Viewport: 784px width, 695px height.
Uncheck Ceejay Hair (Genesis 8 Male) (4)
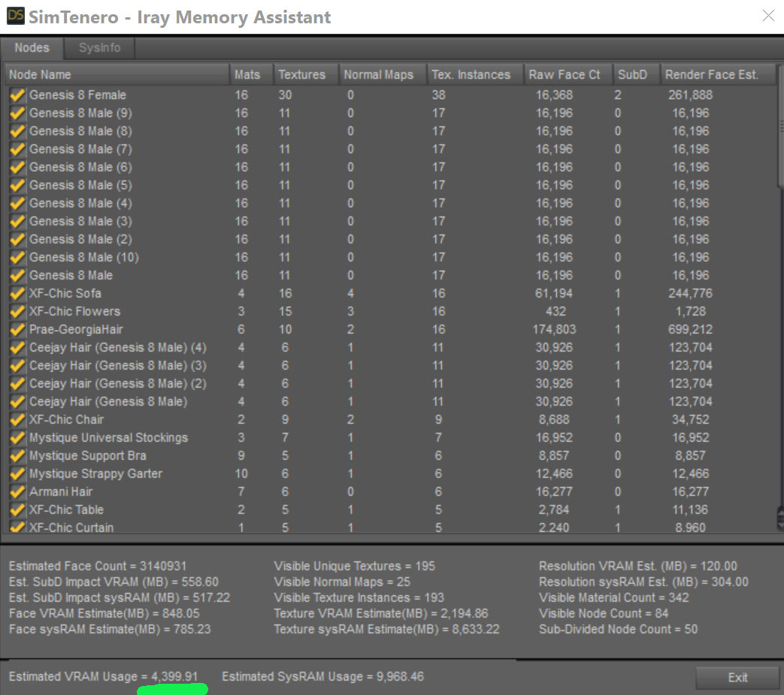click(17, 347)
